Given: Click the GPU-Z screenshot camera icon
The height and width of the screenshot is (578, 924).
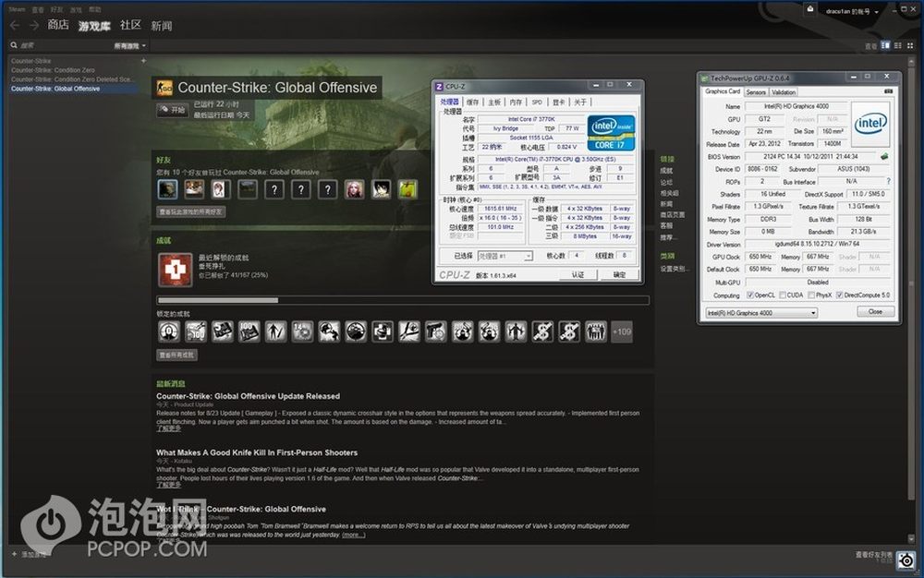Looking at the screenshot, I should 889,91.
